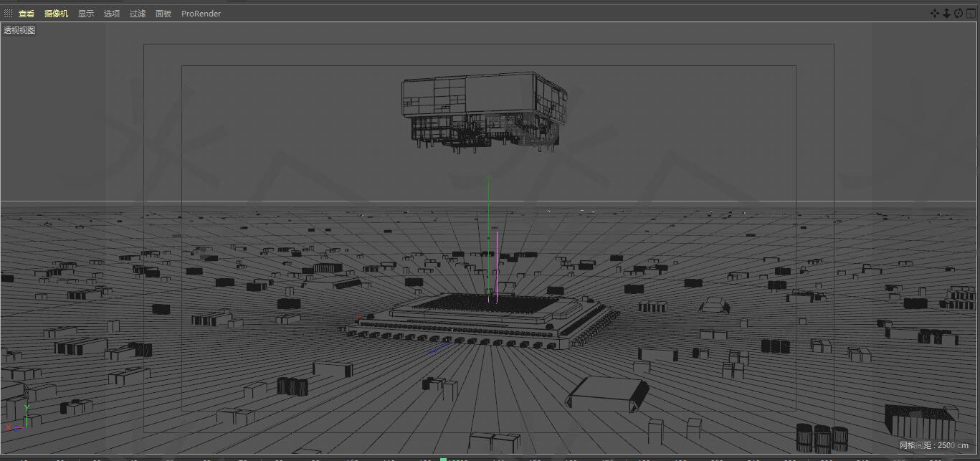This screenshot has height=461, width=980.
Task: Open the 过滤 dropdown menu
Action: pos(137,13)
